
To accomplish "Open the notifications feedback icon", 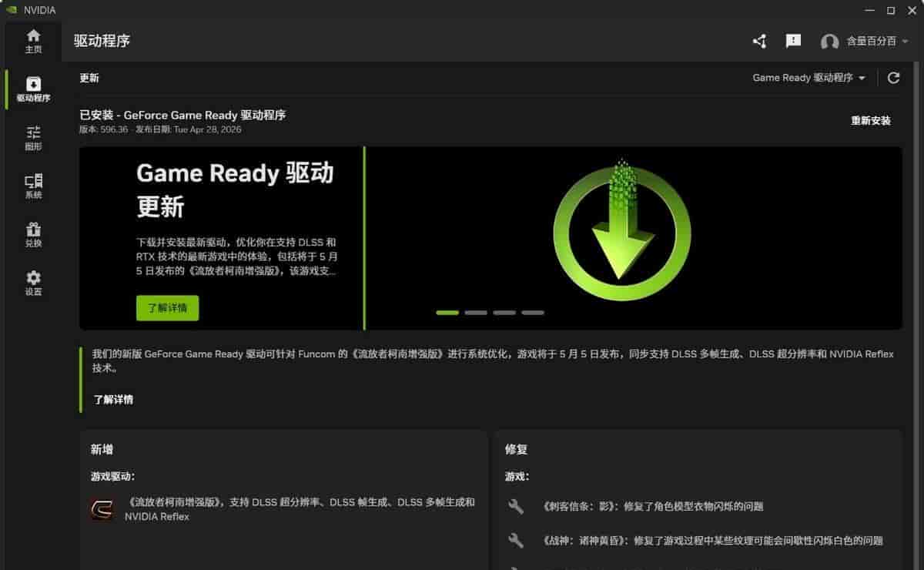I will tap(793, 42).
